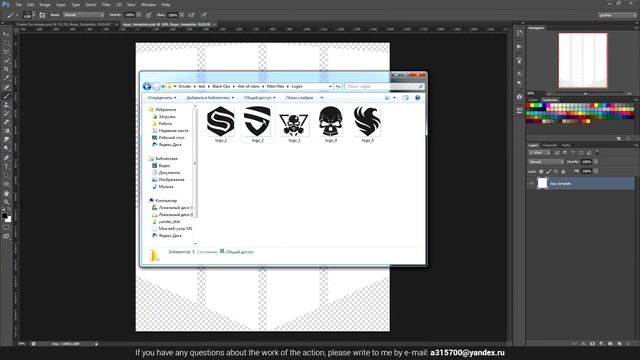Filter layers by adjustment layers icon

click(x=565, y=153)
